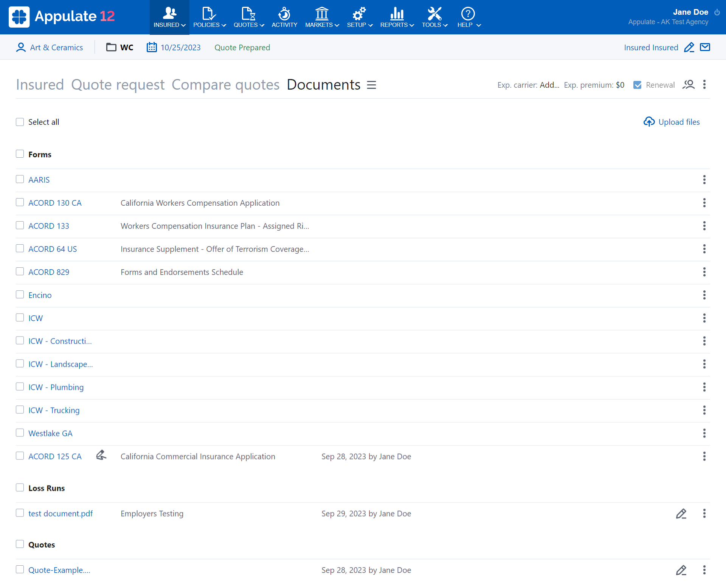Click the edit pencil for test document.pdf
The image size is (726, 588).
pyautogui.click(x=681, y=514)
